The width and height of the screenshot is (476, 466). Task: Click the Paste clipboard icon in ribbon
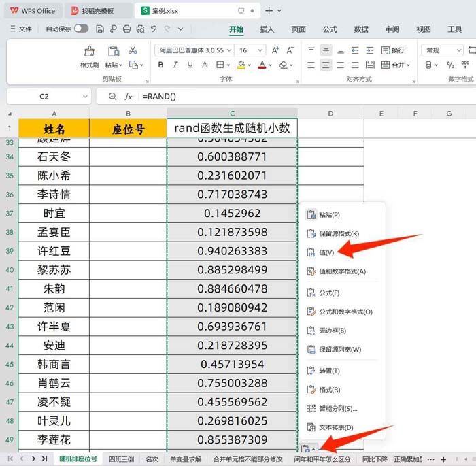pyautogui.click(x=114, y=51)
